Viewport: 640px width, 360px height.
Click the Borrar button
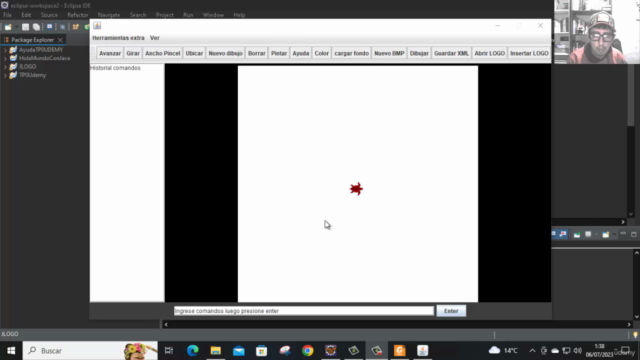pyautogui.click(x=256, y=53)
